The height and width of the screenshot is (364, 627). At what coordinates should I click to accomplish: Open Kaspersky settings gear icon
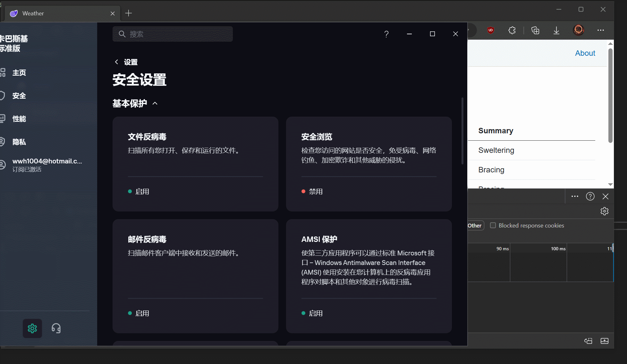(32, 328)
